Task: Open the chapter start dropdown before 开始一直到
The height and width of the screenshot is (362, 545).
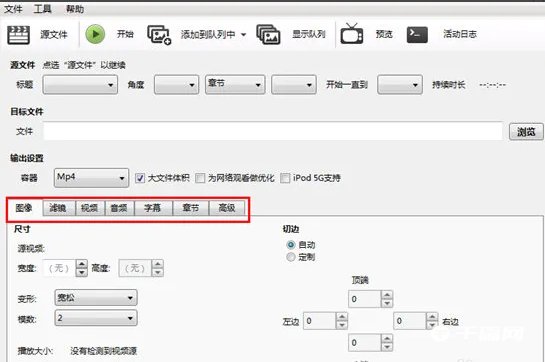Action: pyautogui.click(x=294, y=85)
